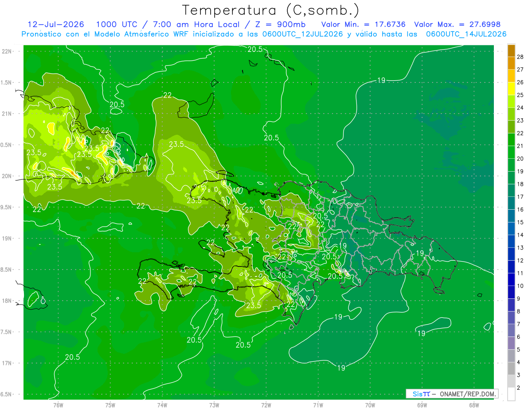The height and width of the screenshot is (411, 532).
Task: Click the '74W' longitude axis label
Action: click(x=162, y=405)
